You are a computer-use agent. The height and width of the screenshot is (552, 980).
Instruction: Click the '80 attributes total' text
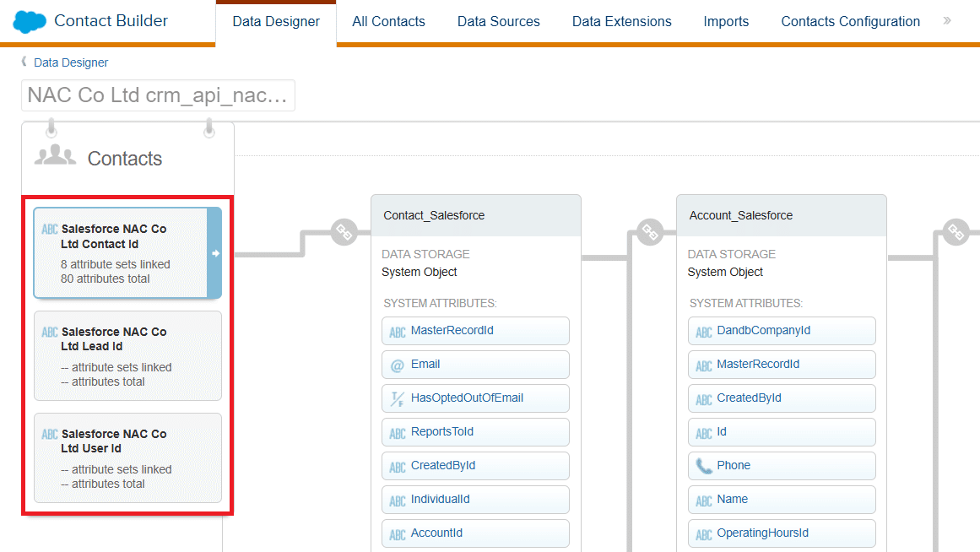(105, 279)
